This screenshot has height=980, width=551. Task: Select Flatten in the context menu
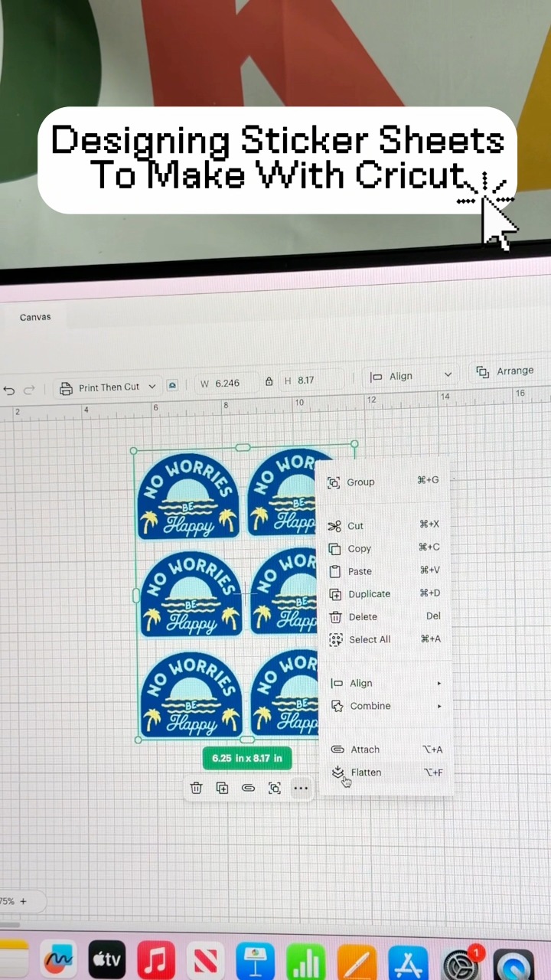tap(386, 773)
